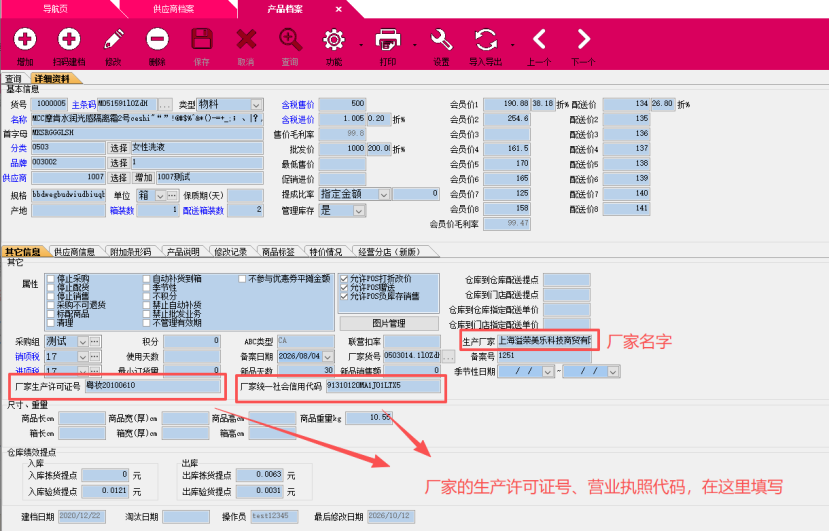Toggle the 不积分 checkbox

pyautogui.click(x=146, y=296)
